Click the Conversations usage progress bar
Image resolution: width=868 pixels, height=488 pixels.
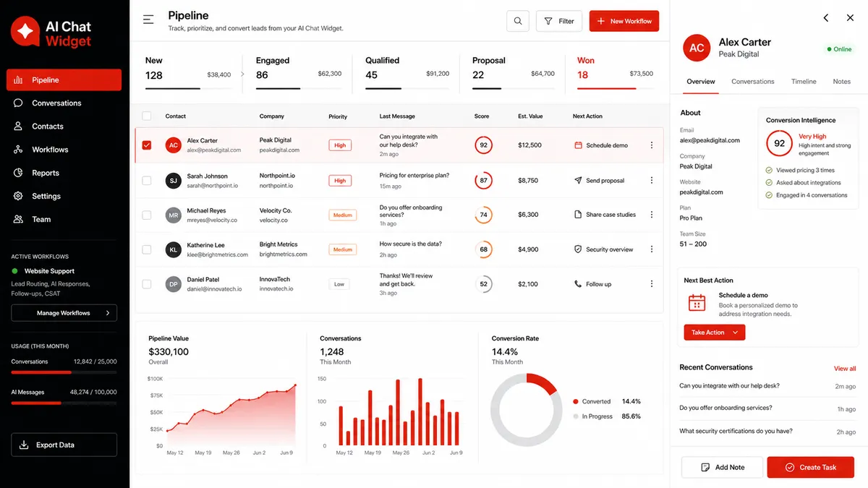[64, 372]
